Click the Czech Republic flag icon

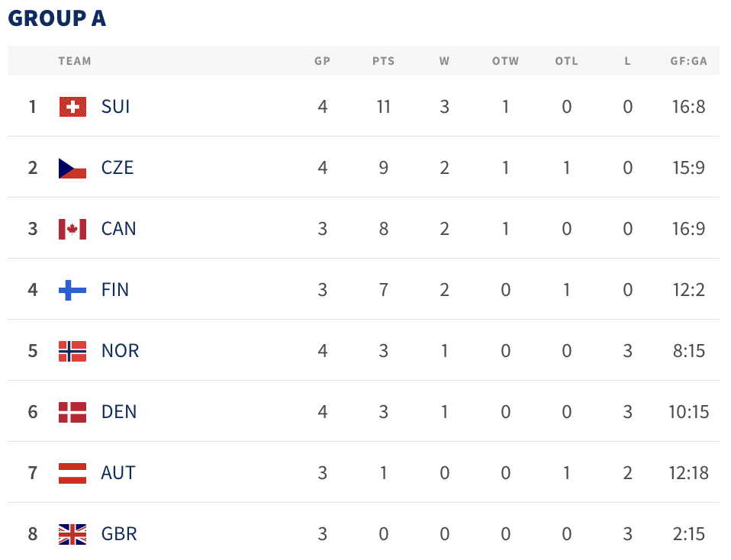(72, 168)
